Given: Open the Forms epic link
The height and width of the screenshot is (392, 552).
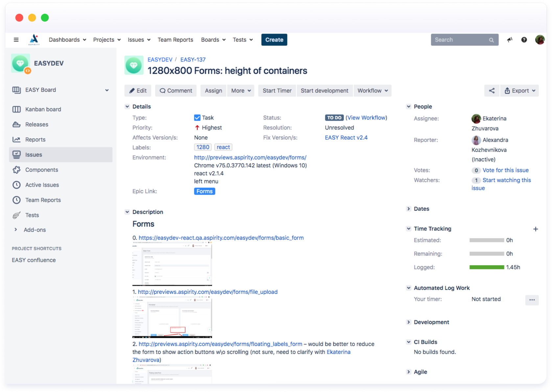Looking at the screenshot, I should click(205, 191).
